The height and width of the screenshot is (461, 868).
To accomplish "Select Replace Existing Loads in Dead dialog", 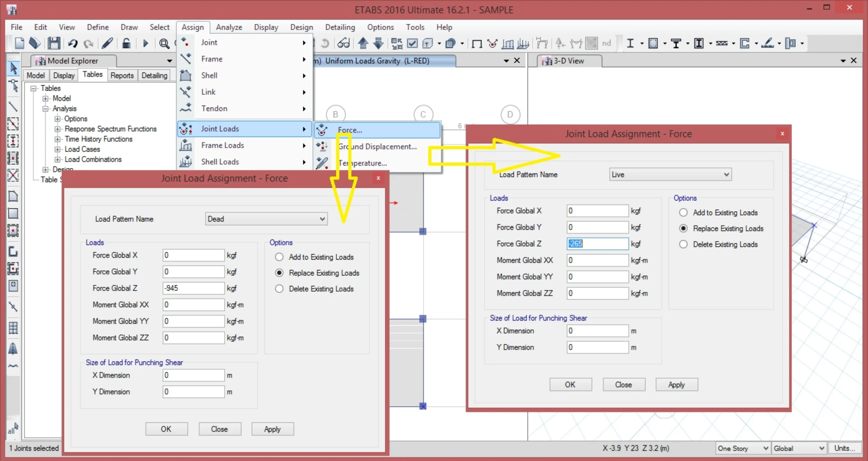I will coord(279,273).
